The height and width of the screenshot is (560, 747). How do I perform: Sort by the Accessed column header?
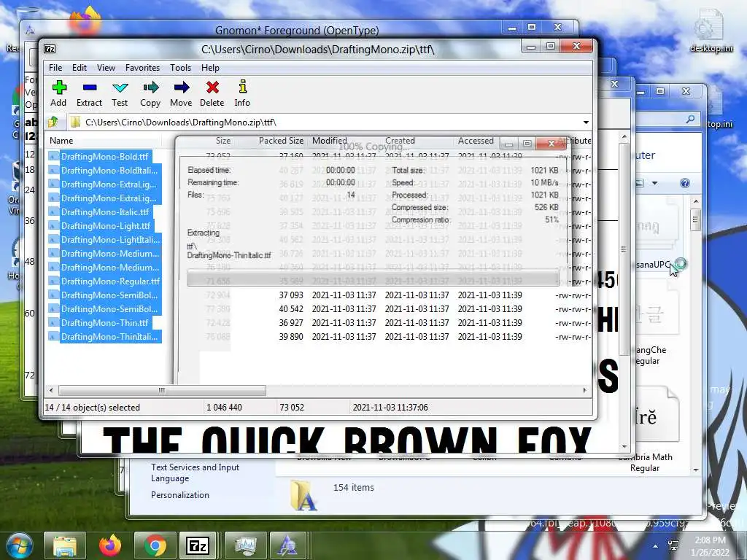(x=476, y=141)
